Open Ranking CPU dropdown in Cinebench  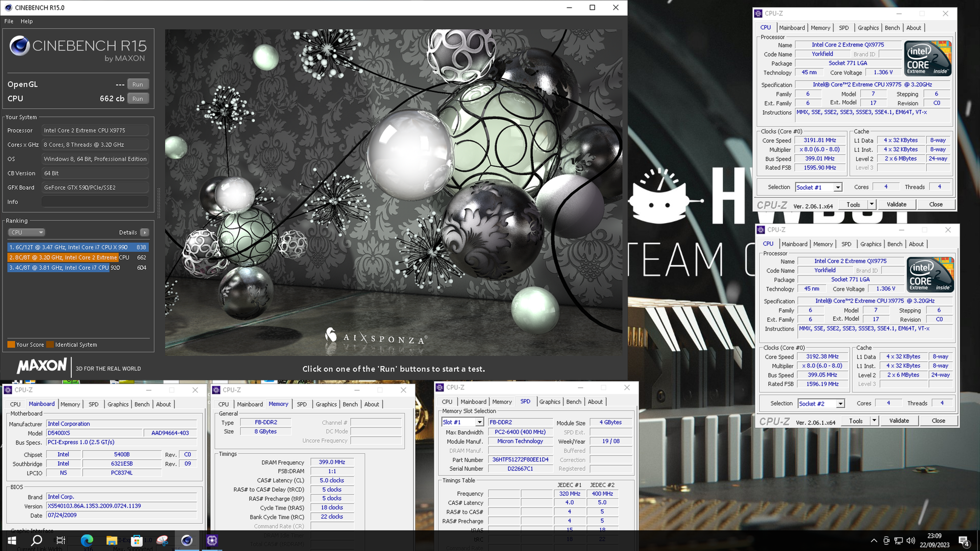(x=27, y=233)
